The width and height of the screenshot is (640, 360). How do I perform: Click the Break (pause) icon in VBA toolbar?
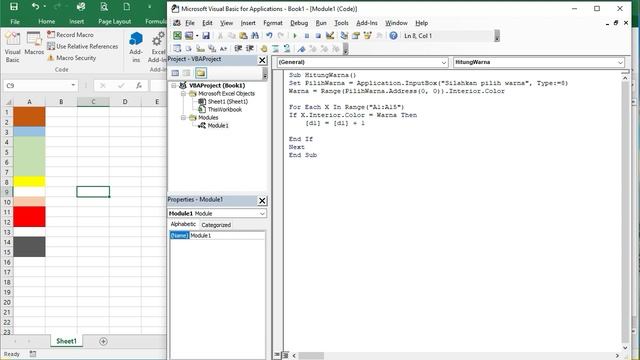coord(307,36)
